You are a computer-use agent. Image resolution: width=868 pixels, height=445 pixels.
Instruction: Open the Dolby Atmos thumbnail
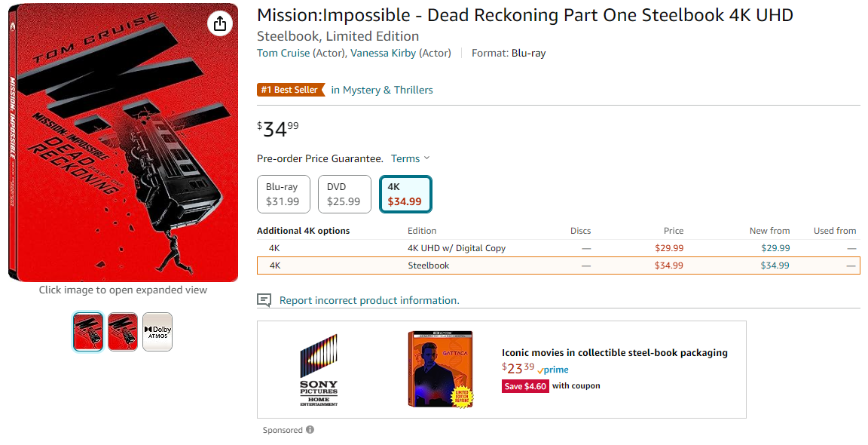(157, 332)
